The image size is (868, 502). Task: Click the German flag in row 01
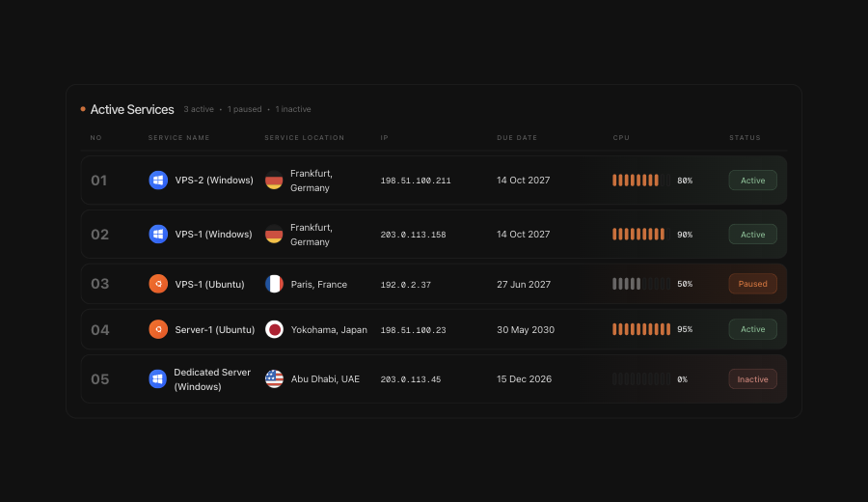tap(274, 181)
